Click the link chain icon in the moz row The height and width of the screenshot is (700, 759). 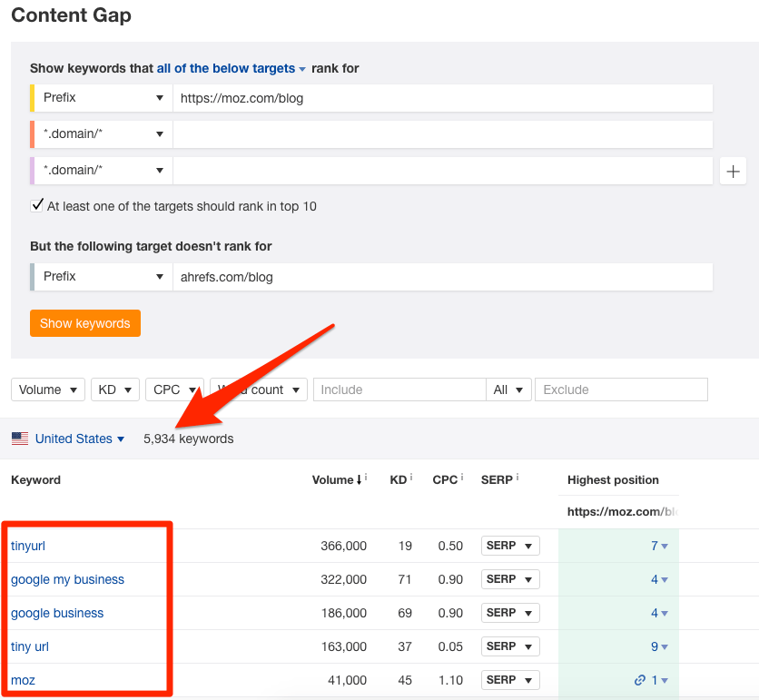(640, 680)
